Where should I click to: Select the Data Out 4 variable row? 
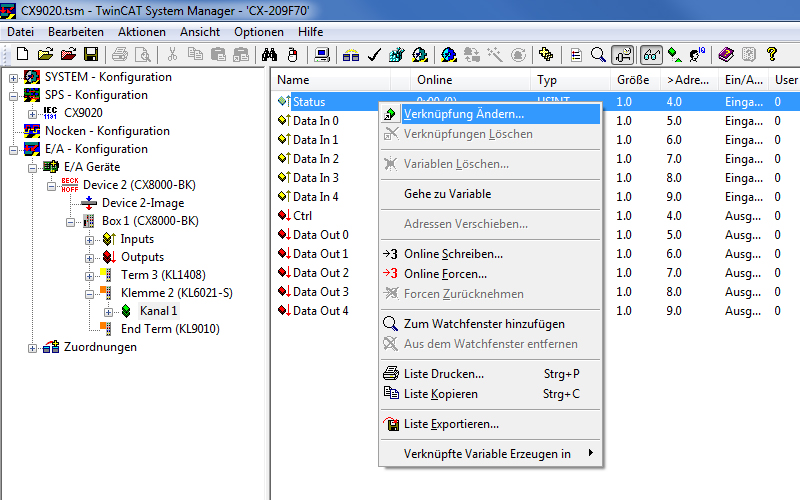pos(320,310)
